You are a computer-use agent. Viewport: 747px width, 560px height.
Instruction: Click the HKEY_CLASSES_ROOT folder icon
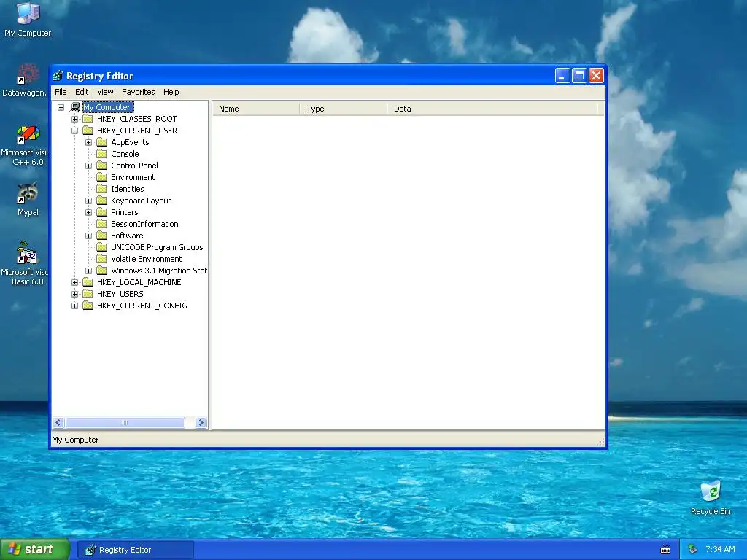[88, 119]
